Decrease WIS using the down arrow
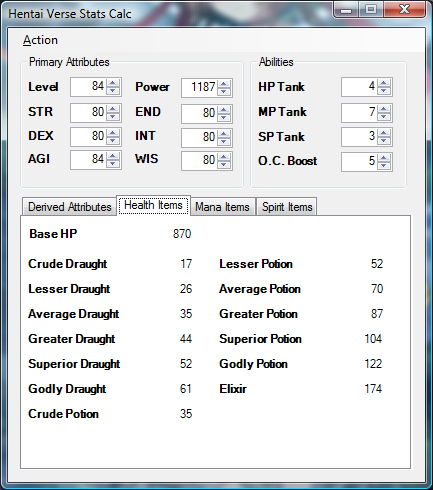 (224, 165)
